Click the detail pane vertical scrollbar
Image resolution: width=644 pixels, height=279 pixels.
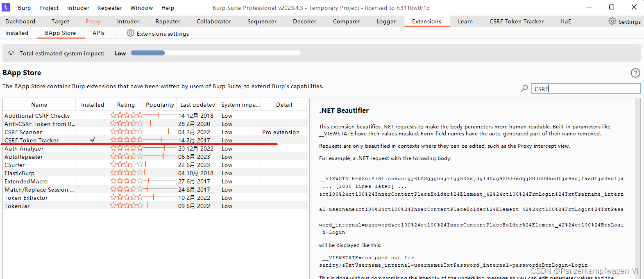point(637,189)
